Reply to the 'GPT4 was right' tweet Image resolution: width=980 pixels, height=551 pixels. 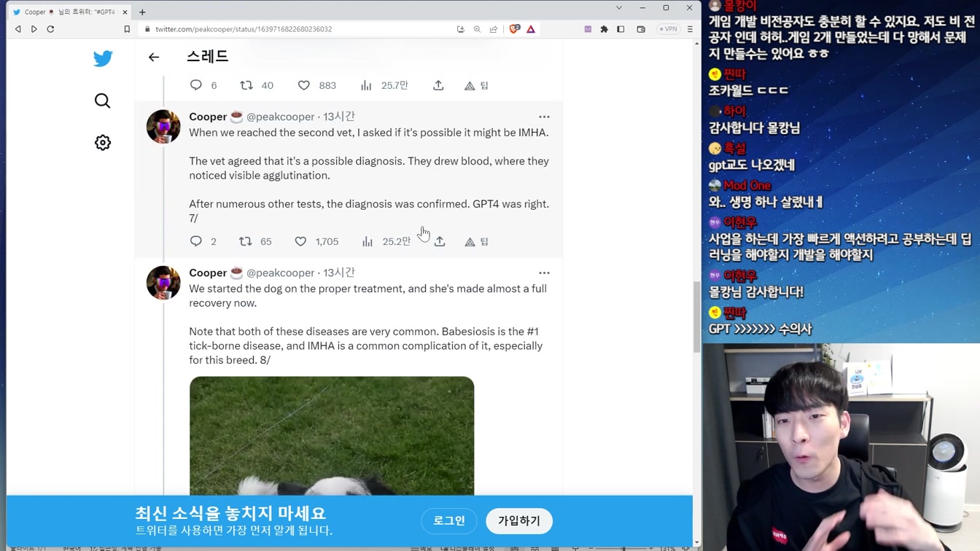[x=196, y=241]
